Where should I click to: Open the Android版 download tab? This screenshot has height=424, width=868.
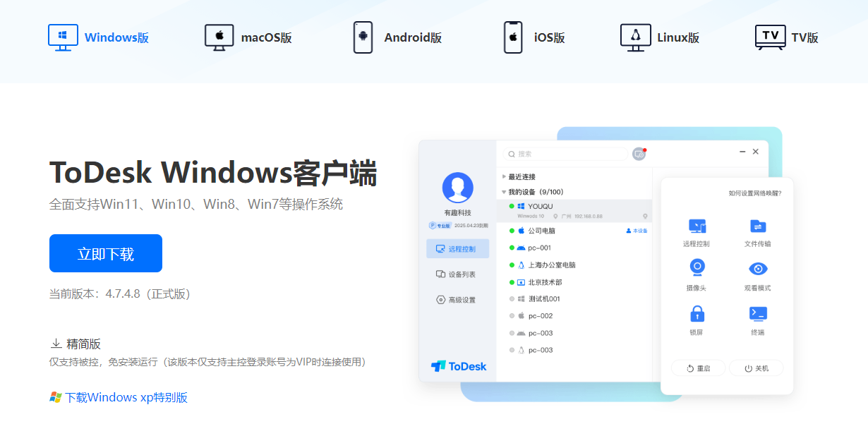click(397, 37)
